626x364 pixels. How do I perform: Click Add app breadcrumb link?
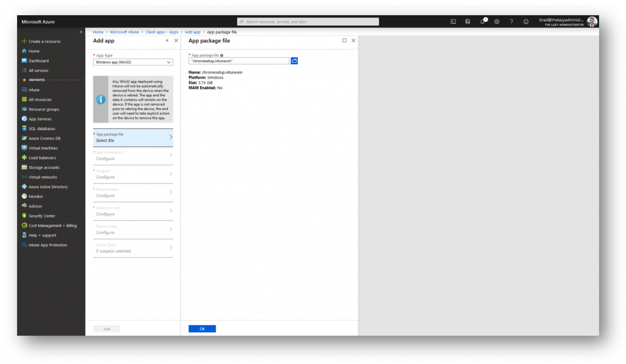(x=193, y=32)
